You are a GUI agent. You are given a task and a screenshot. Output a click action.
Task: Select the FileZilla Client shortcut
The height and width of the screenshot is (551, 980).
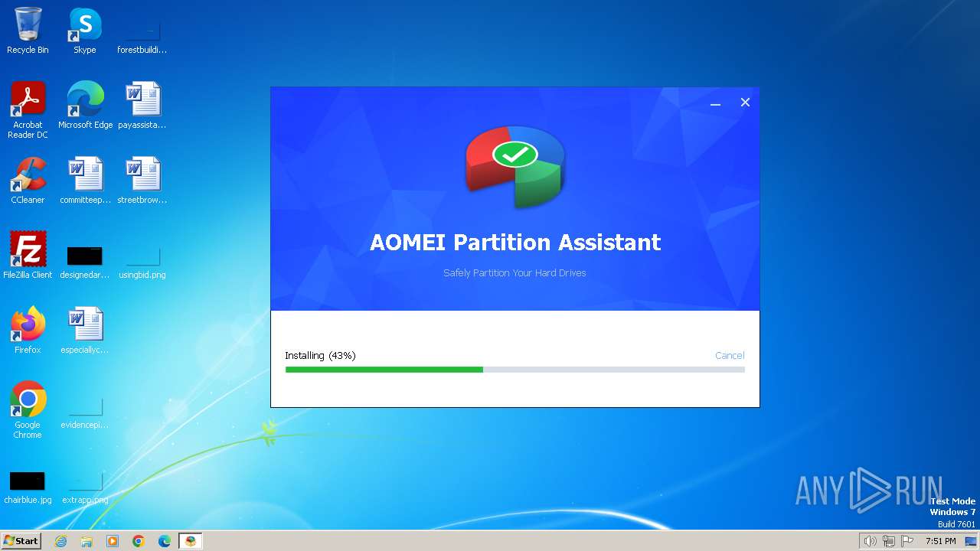click(x=28, y=256)
